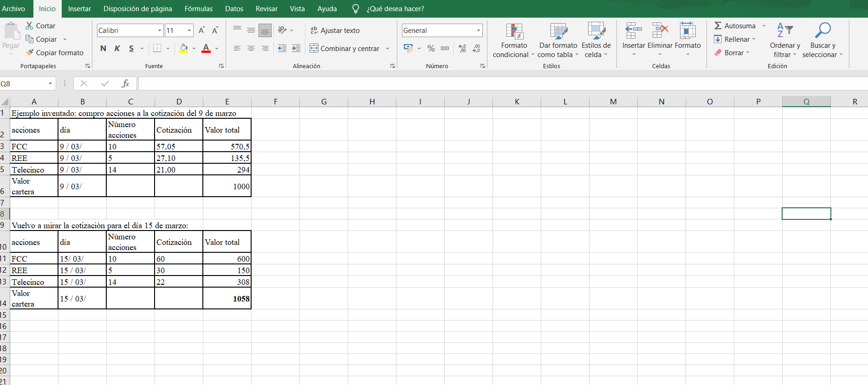This screenshot has height=385, width=868.
Task: Open Fuente dialog launcher
Action: pos(221,66)
